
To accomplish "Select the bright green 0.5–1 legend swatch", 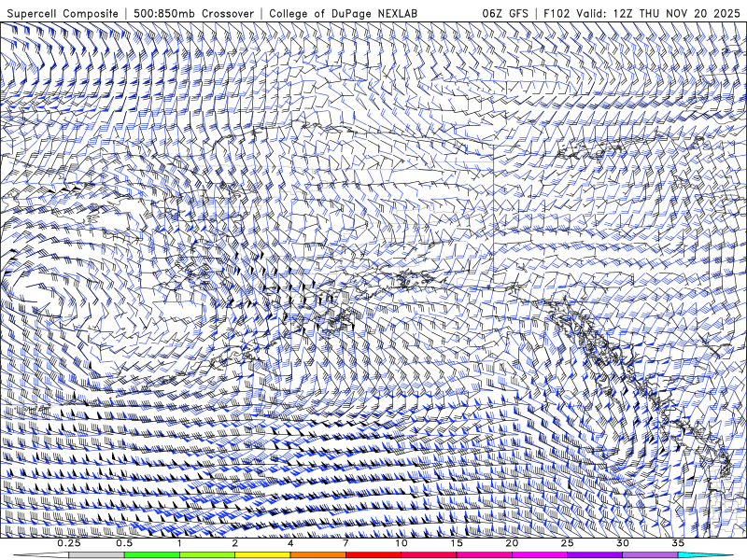I will 152,555.
